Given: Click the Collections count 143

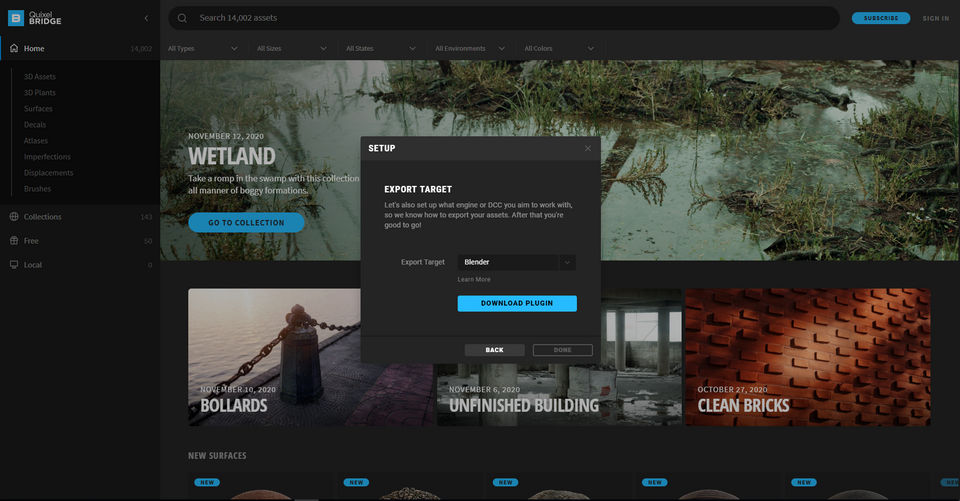Looking at the screenshot, I should coord(146,217).
